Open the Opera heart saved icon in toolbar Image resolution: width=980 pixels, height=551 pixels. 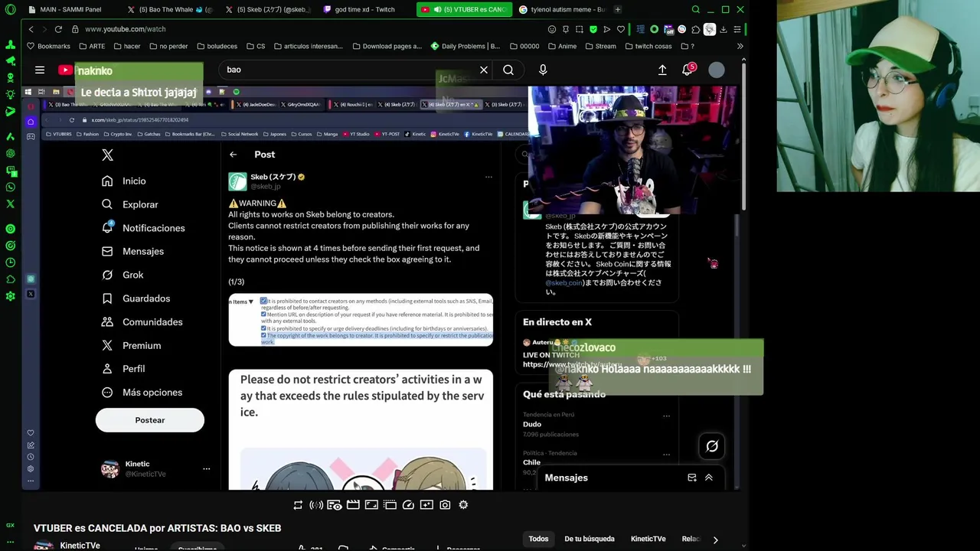[621, 29]
